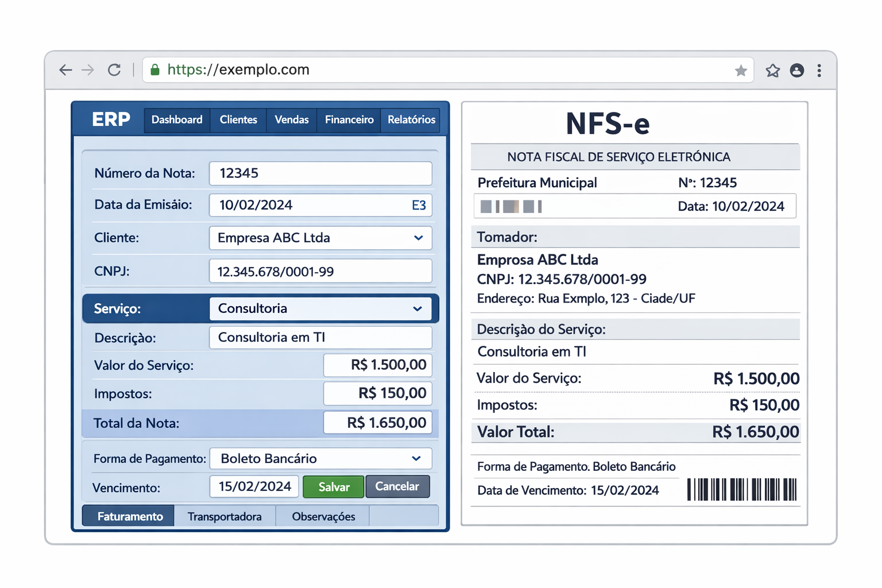Click NFS-e Impostos amount R$ 150,00
The image size is (882, 588).
pyautogui.click(x=764, y=405)
